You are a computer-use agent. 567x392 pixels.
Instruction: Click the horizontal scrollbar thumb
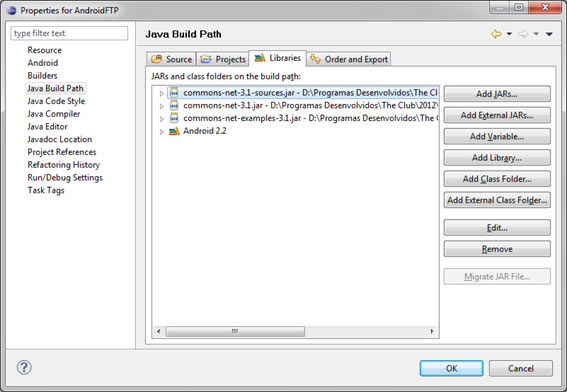click(235, 331)
